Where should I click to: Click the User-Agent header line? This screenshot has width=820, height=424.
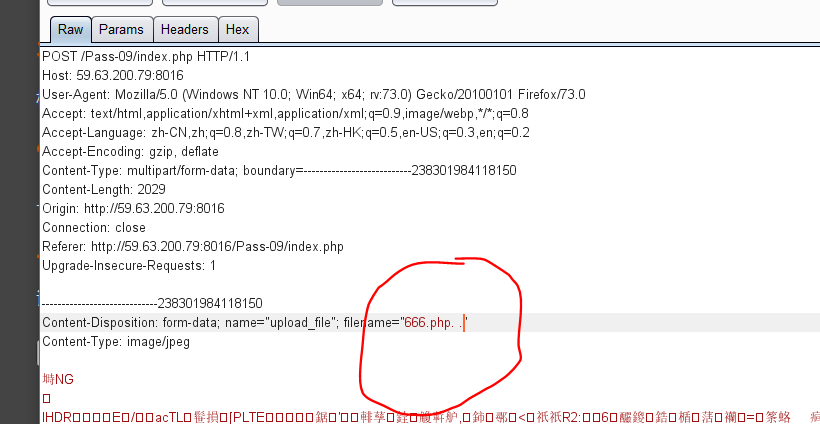point(314,95)
